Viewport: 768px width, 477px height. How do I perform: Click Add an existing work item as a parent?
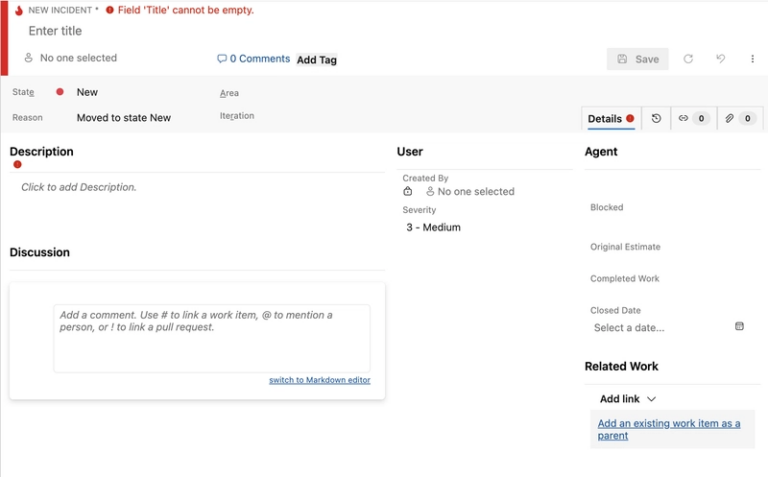pyautogui.click(x=669, y=429)
